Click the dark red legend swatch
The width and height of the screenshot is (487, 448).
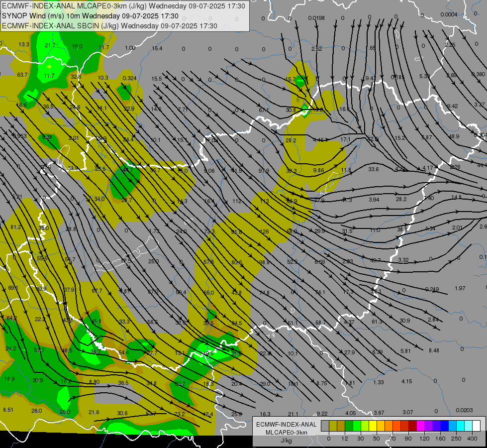(413, 426)
